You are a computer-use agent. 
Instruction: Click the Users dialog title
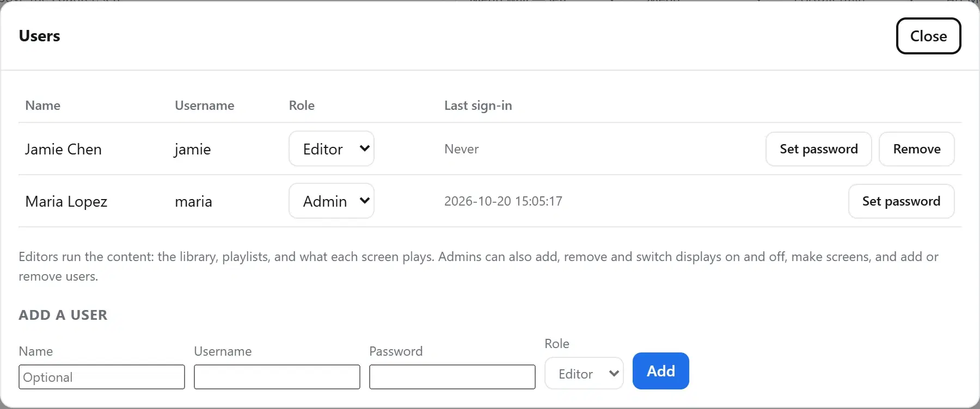point(40,36)
